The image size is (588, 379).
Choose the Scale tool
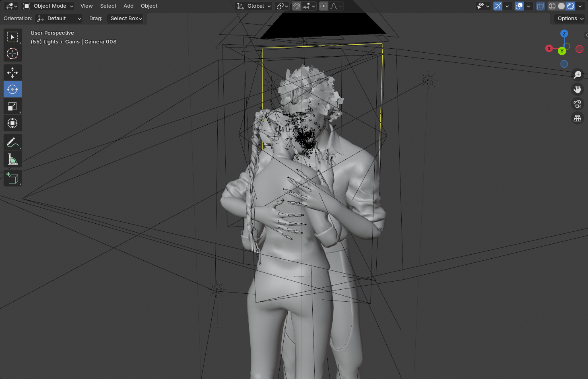coord(12,106)
